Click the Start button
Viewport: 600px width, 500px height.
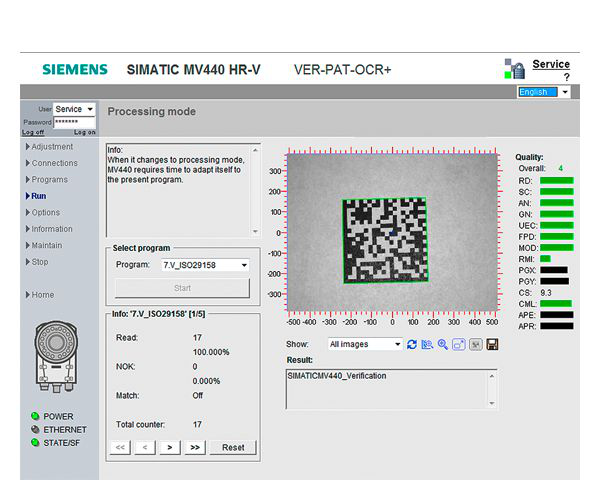coord(183,288)
